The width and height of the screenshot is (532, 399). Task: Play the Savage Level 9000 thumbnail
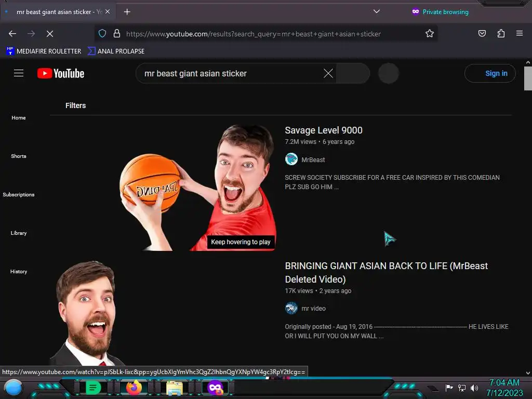coord(163,187)
